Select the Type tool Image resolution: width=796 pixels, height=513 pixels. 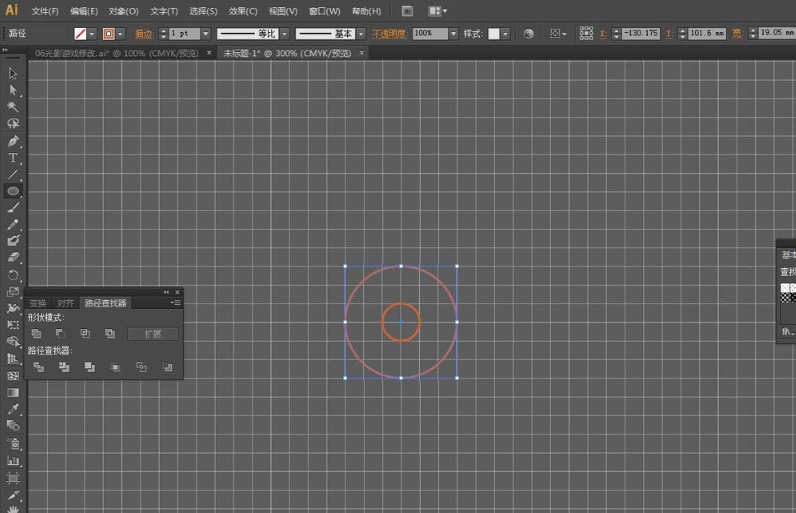coord(13,158)
